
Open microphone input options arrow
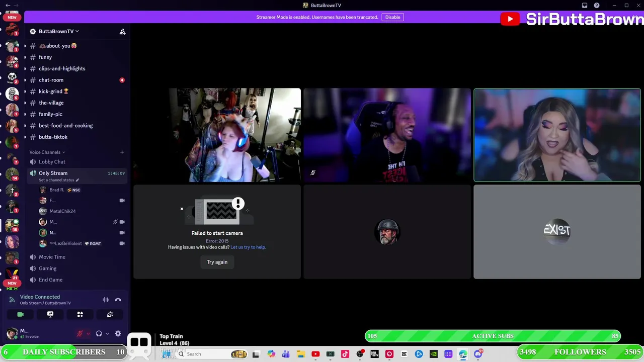pos(88,333)
